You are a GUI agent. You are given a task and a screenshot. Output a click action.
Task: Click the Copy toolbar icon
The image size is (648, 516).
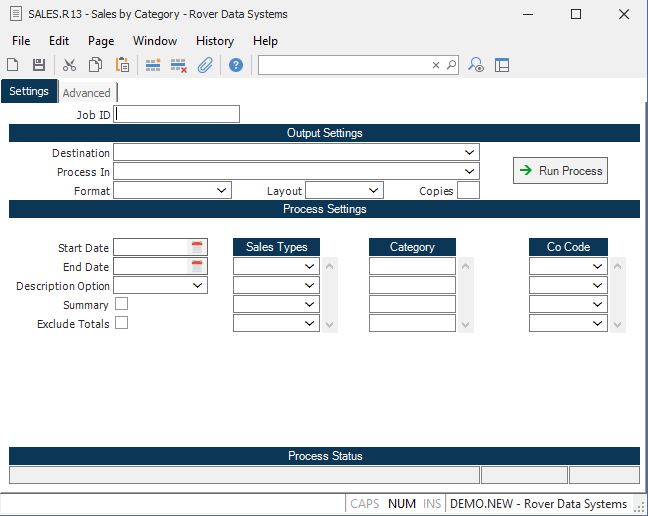coord(95,65)
